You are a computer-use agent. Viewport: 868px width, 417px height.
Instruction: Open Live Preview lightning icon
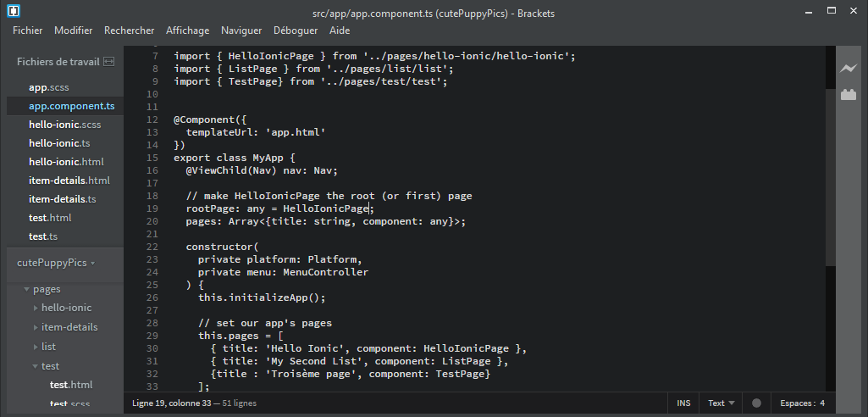[x=848, y=69]
